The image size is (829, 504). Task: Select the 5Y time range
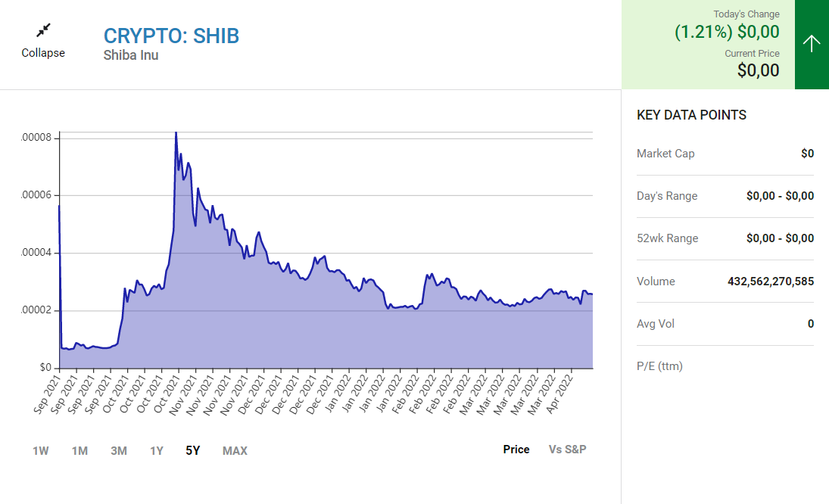193,450
